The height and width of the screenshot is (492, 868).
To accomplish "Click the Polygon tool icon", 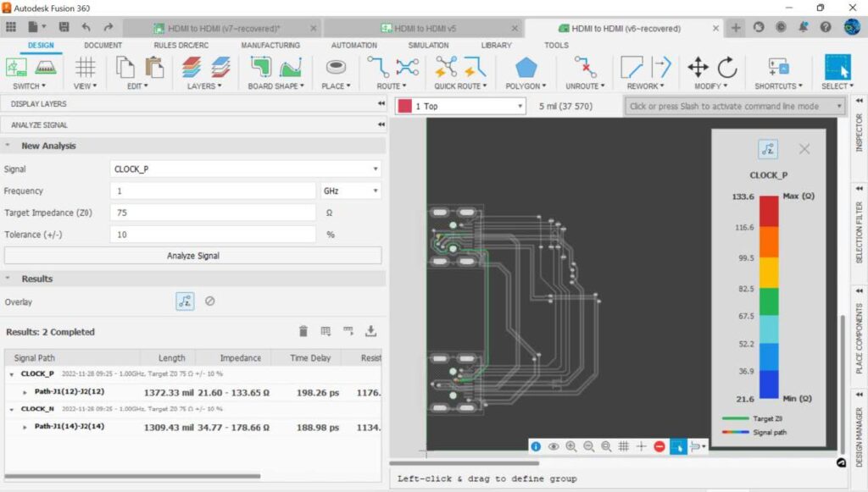I will pos(526,68).
